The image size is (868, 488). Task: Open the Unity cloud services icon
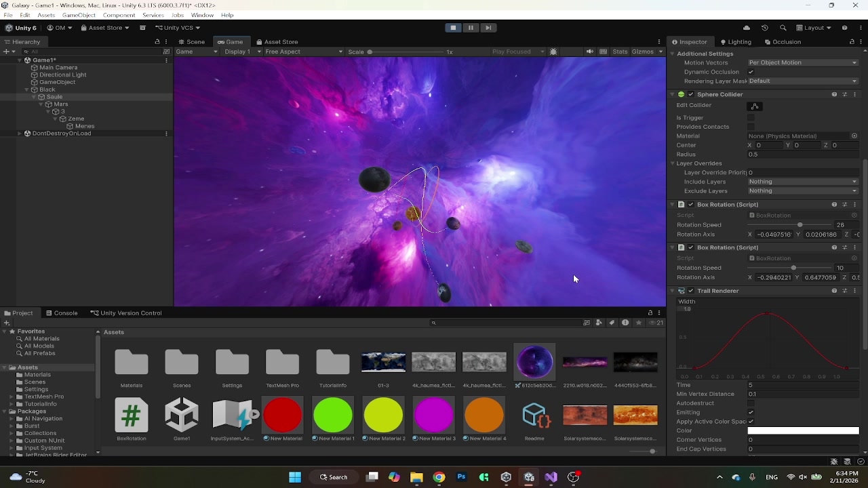(x=747, y=28)
